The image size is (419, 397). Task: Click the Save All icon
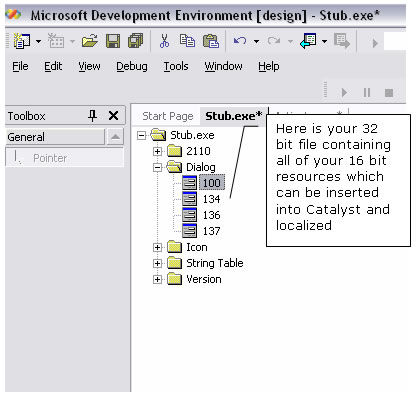[135, 41]
